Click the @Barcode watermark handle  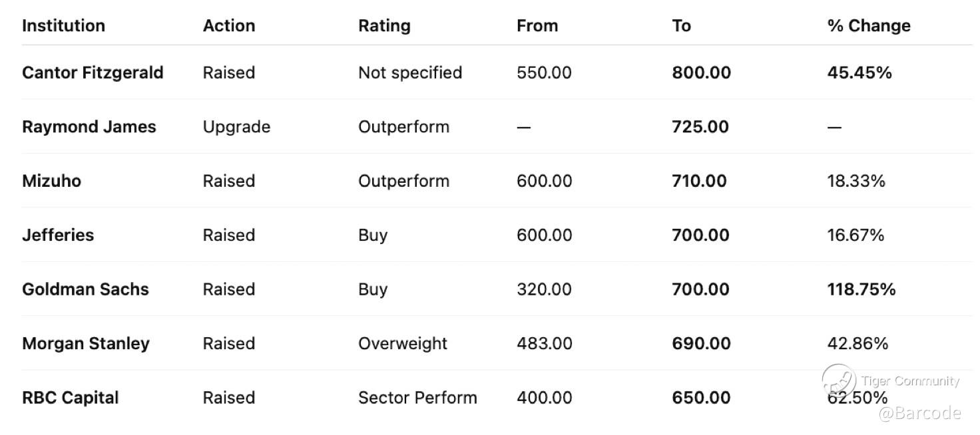pos(919,413)
